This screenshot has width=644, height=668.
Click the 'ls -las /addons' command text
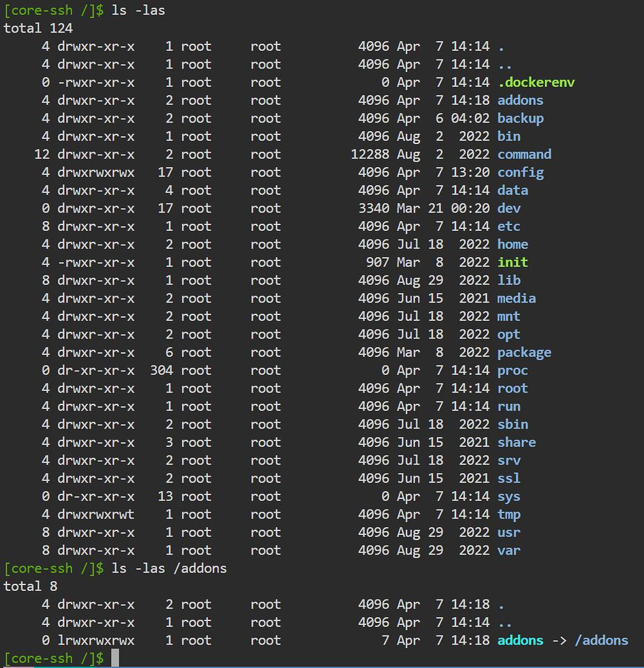tap(169, 568)
